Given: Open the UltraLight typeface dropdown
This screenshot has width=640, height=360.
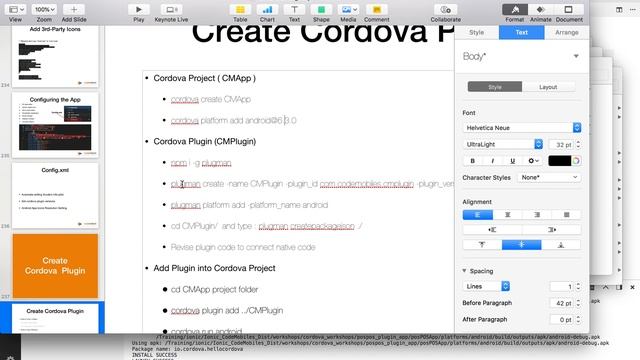Looking at the screenshot, I should 503,144.
